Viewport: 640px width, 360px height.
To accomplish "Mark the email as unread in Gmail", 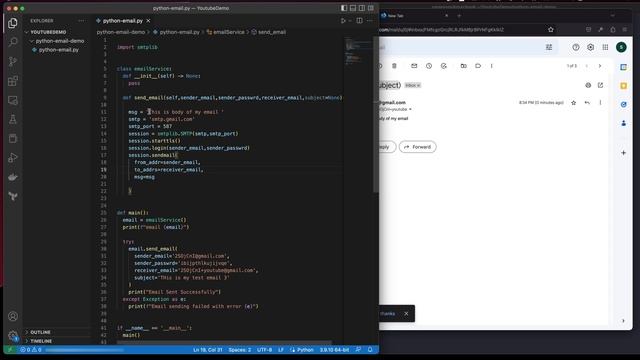I will 414,66.
